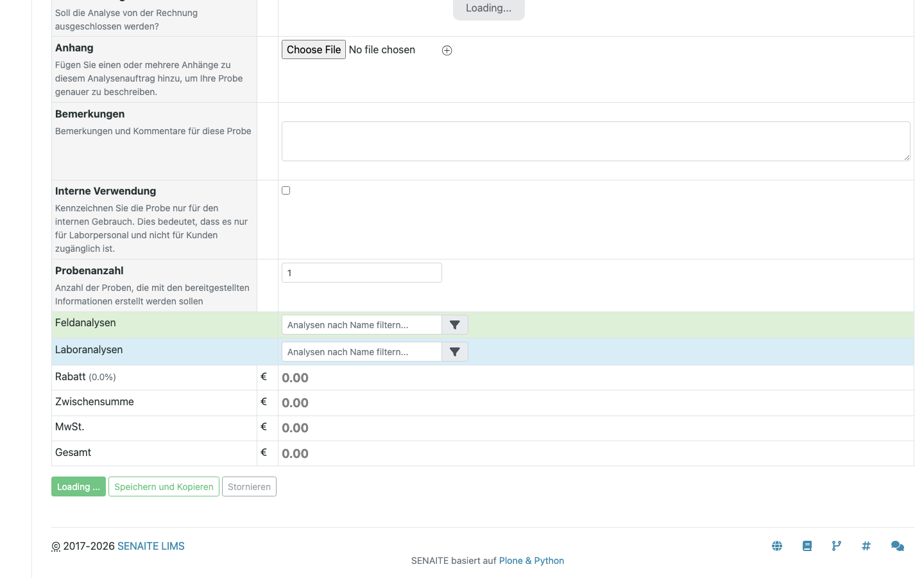This screenshot has width=924, height=578.
Task: Click into the Bemerkungen comment box
Action: tap(595, 141)
